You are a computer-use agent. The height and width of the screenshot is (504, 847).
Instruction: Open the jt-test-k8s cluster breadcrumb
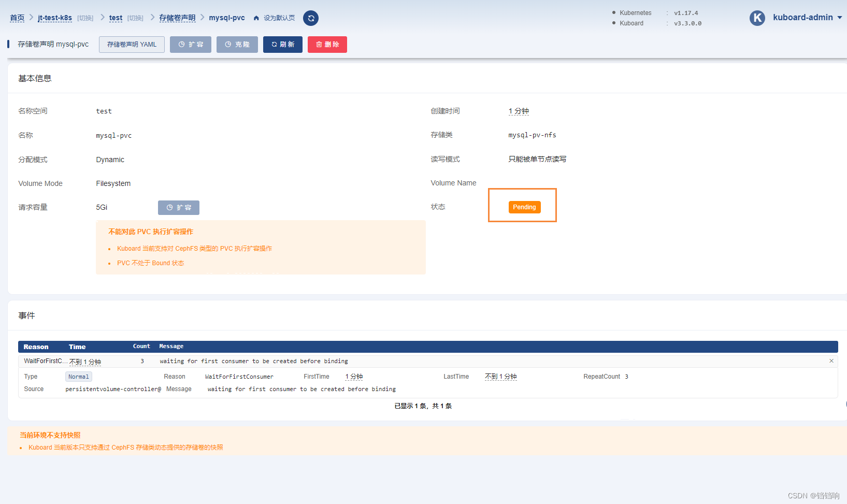(x=55, y=18)
